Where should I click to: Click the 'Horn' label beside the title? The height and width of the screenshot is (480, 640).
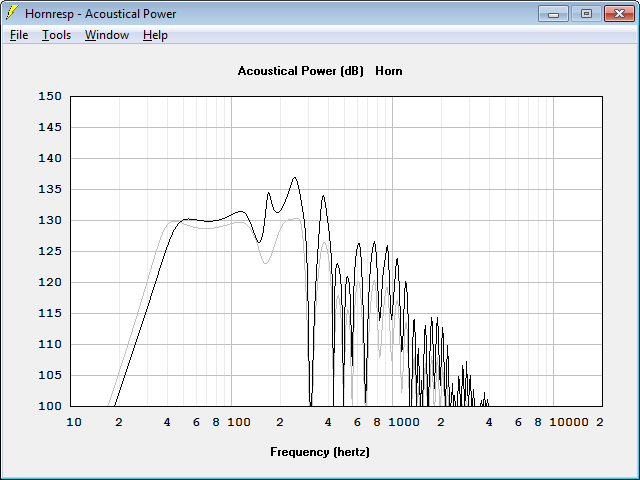coord(389,71)
